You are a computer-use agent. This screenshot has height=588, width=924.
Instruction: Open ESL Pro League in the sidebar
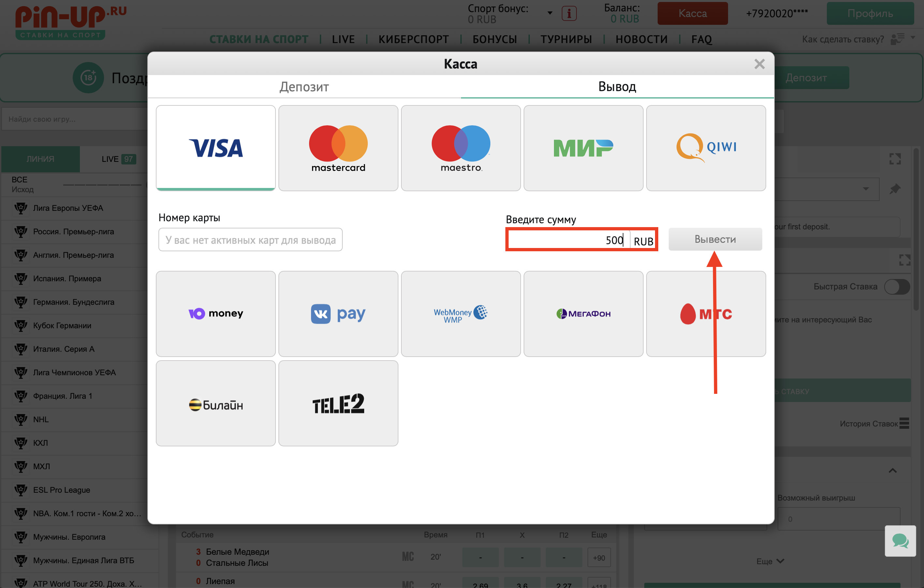click(x=61, y=490)
